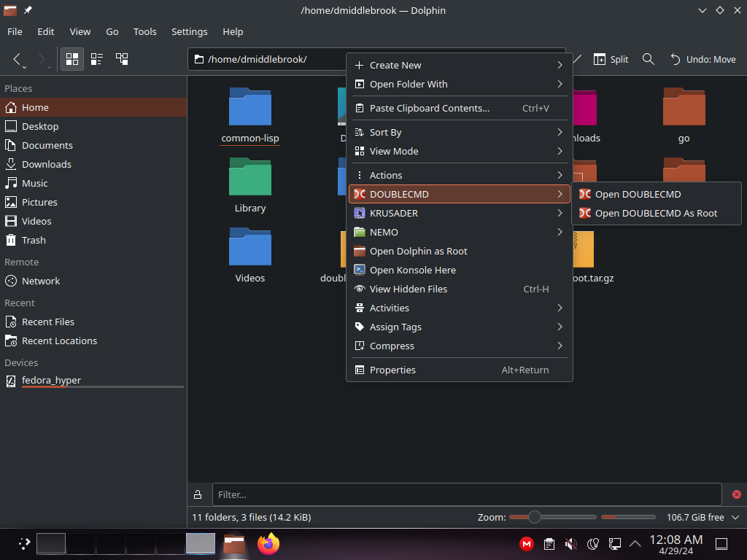Viewport: 747px width, 560px height.
Task: Open Network under Remote
Action: point(93,281)
